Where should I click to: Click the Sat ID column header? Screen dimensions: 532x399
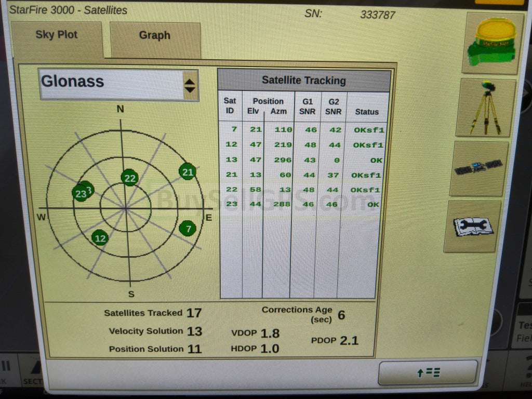tap(230, 105)
